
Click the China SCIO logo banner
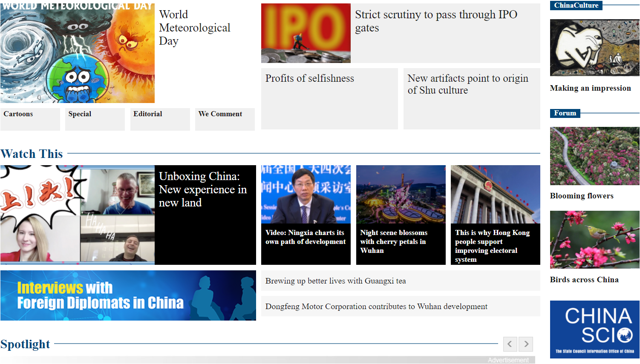[x=594, y=329]
